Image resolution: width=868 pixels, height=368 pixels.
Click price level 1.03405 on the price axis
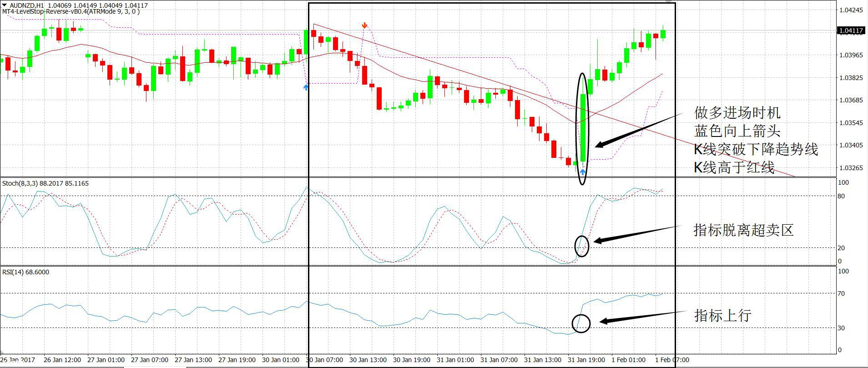(851, 145)
